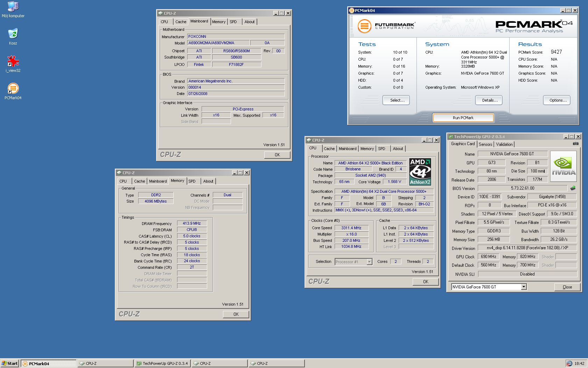Click the PCMark Score value 9427
The image size is (588, 368).
(x=556, y=52)
